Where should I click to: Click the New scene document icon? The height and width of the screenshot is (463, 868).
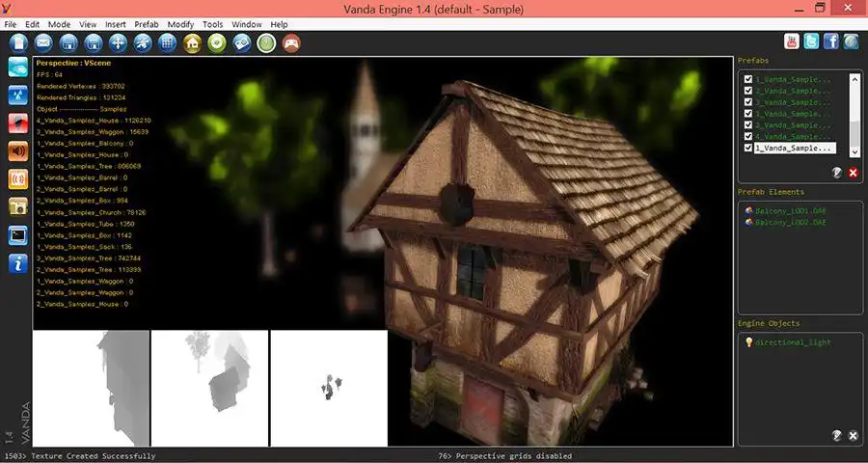pyautogui.click(x=18, y=42)
